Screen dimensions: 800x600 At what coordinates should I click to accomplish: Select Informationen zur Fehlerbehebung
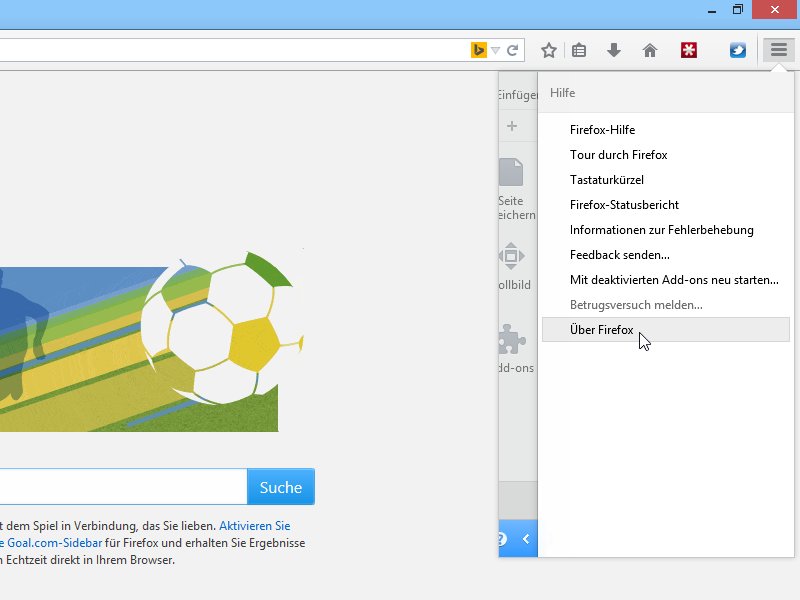tap(666, 230)
